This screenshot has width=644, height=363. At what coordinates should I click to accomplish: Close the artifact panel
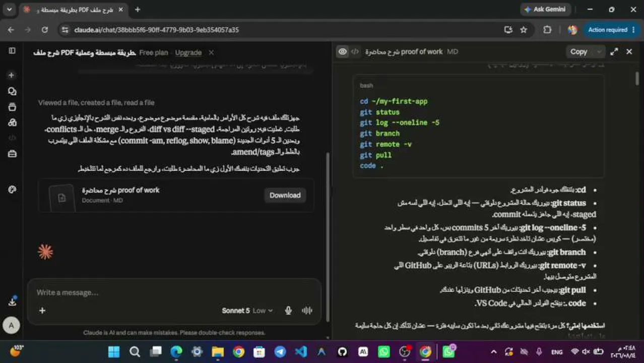click(629, 51)
